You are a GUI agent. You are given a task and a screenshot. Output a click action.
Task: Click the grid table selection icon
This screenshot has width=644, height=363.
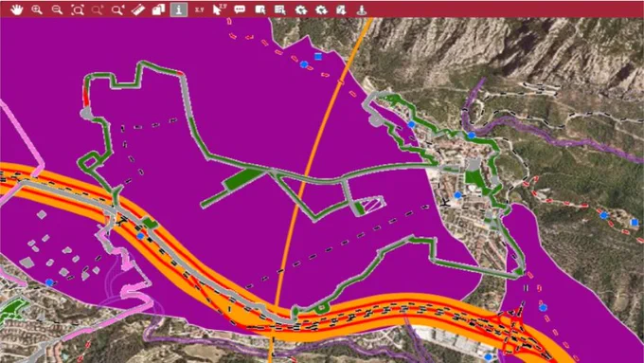pos(280,9)
